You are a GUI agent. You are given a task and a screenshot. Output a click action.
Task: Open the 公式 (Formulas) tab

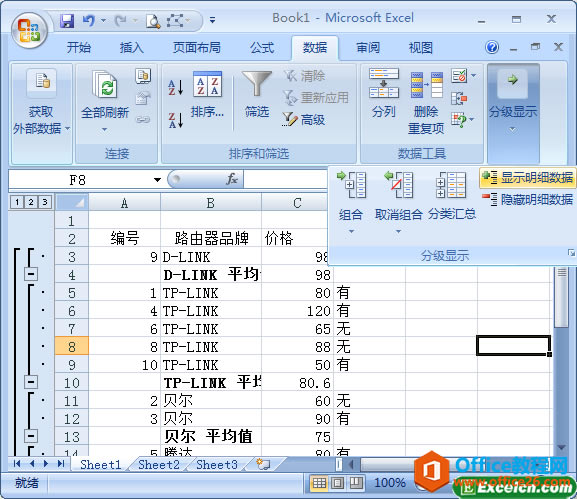(x=262, y=47)
